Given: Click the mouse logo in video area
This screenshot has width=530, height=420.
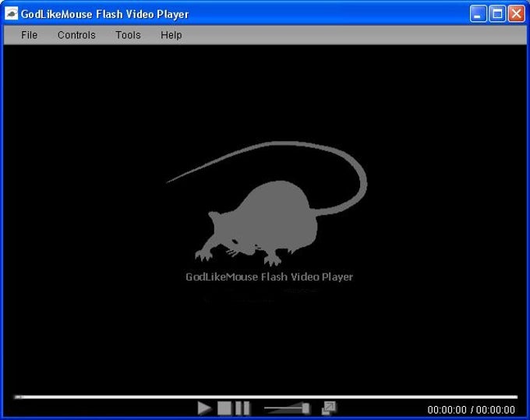Looking at the screenshot, I should point(267,203).
